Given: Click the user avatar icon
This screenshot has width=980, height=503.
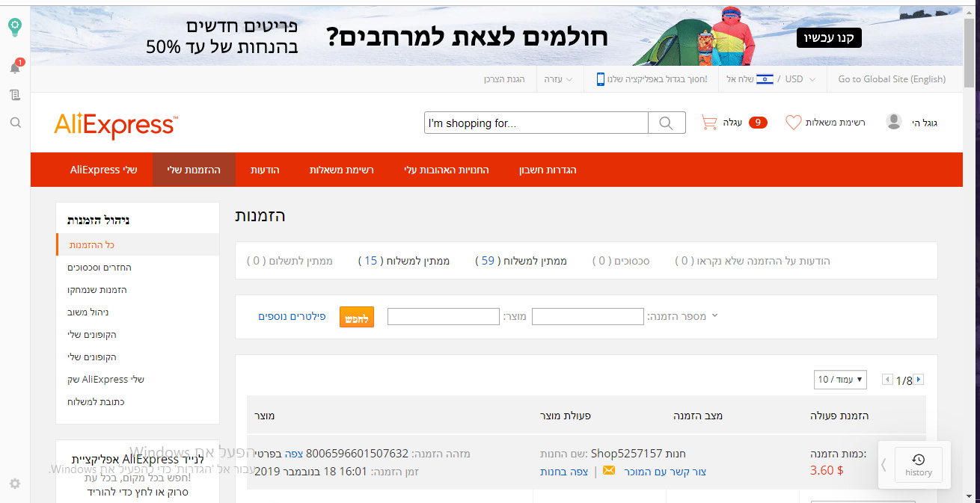Looking at the screenshot, I should (894, 122).
